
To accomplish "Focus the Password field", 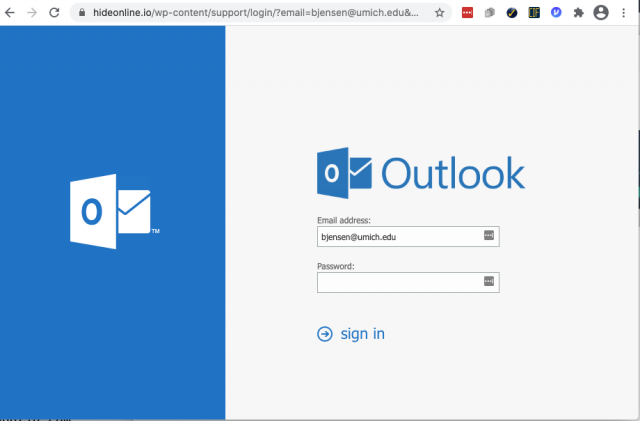I will [408, 282].
